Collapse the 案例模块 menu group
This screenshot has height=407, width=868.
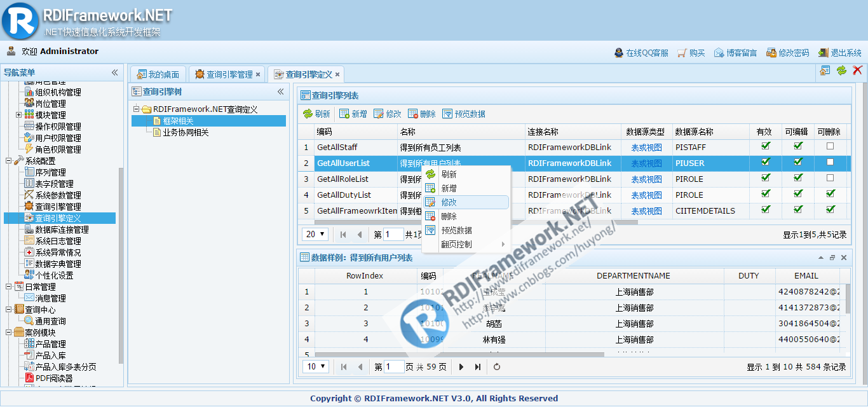point(8,333)
